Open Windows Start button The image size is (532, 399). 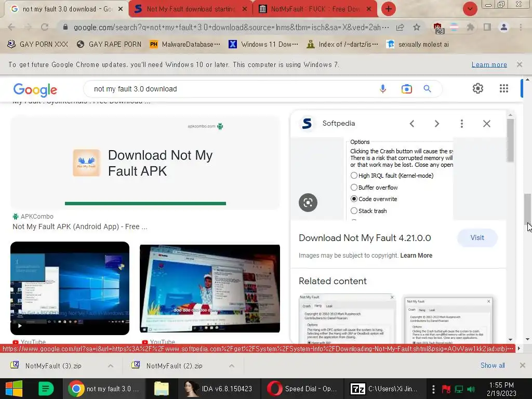(14, 389)
